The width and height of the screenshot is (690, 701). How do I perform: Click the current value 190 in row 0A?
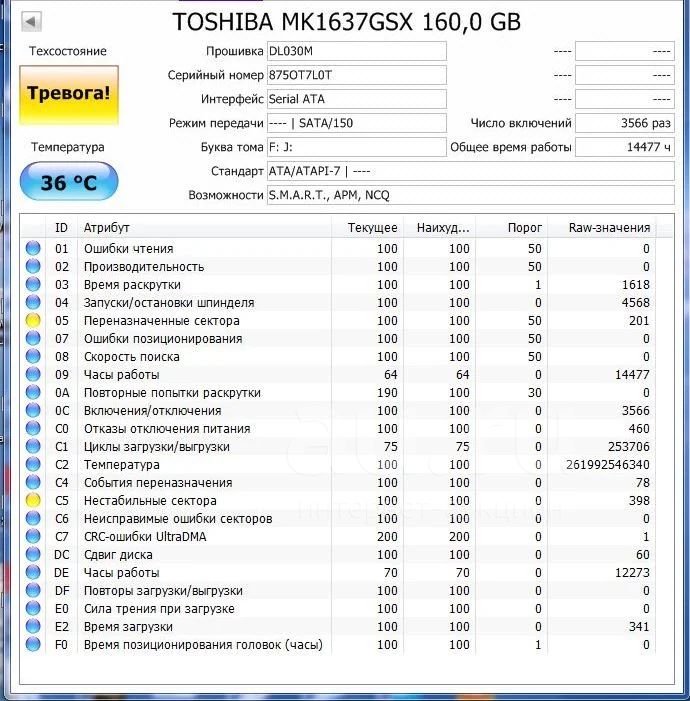coord(387,393)
